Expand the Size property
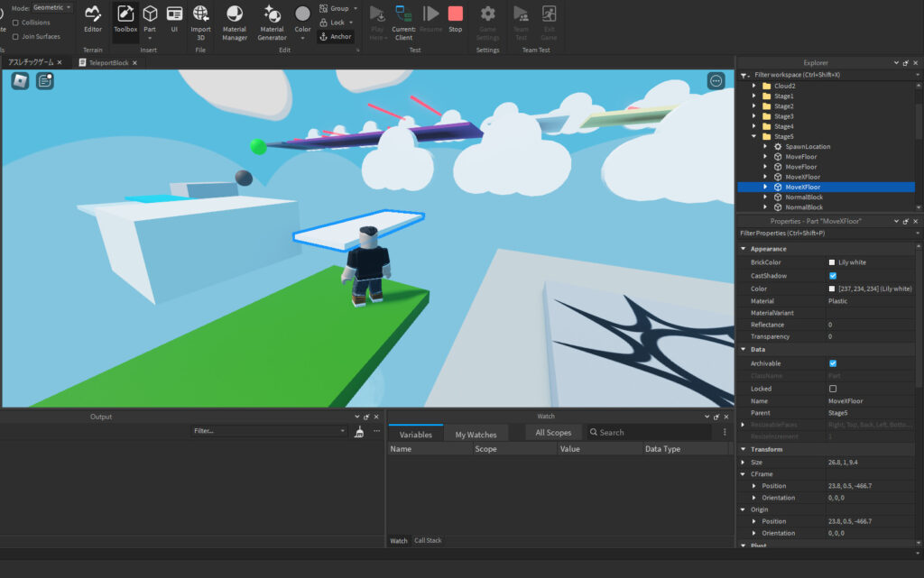 [744, 462]
